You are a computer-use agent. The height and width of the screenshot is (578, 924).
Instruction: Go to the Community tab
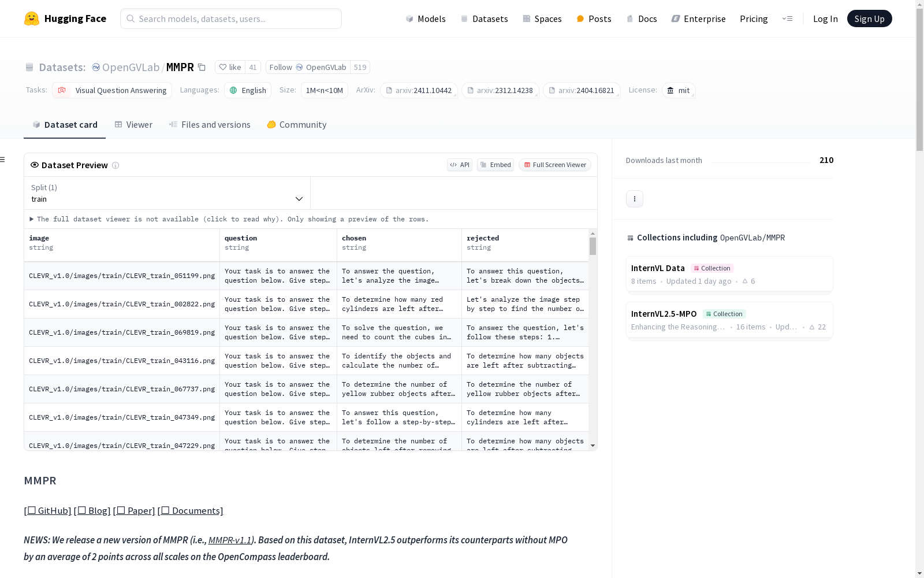[297, 125]
